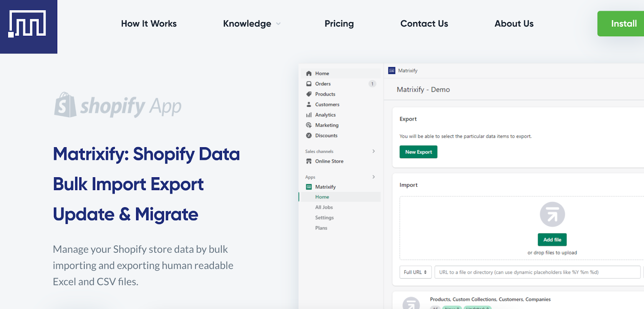Image resolution: width=644 pixels, height=309 pixels.
Task: Open Online Store under Sales channels
Action: (329, 161)
